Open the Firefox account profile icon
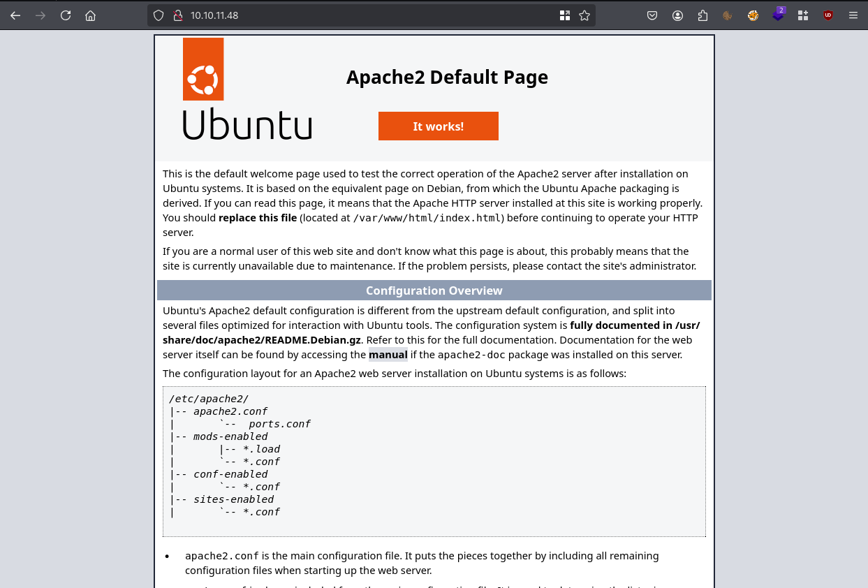 (677, 15)
